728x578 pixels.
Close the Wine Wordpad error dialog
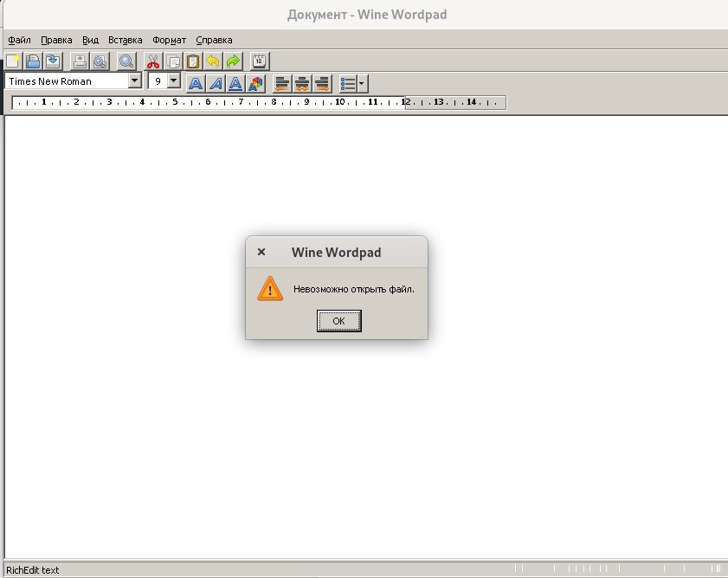pos(261,252)
